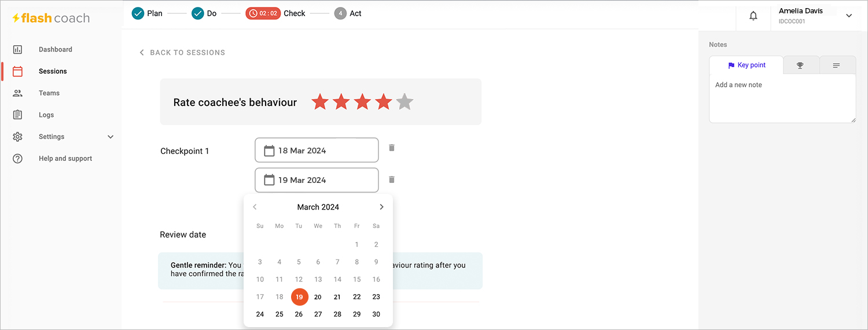This screenshot has height=330, width=868.
Task: Click the Settings gear icon
Action: 17,137
